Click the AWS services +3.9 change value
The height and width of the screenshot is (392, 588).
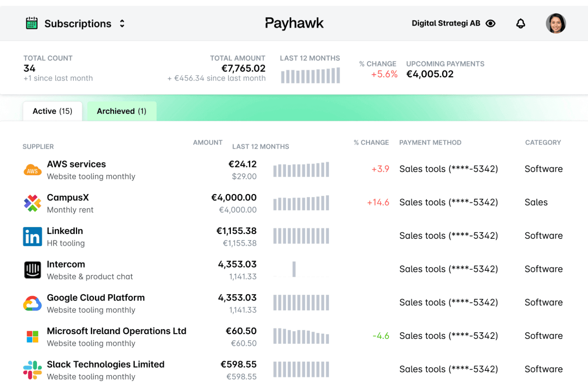coord(380,169)
